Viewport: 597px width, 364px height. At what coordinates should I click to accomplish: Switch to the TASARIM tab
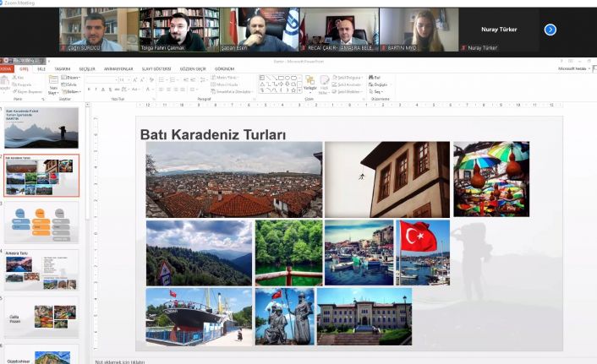[63, 69]
